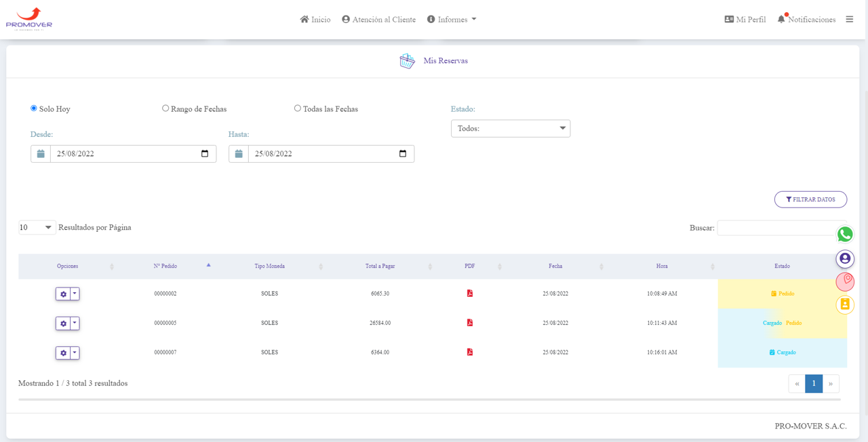Choose Todas las Fechas radio option

tap(298, 108)
